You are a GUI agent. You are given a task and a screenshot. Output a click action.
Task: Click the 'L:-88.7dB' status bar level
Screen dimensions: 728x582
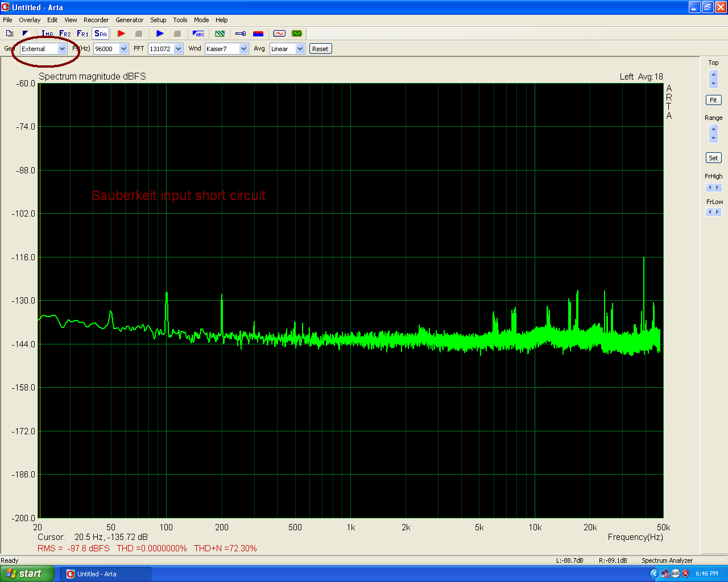tap(570, 560)
